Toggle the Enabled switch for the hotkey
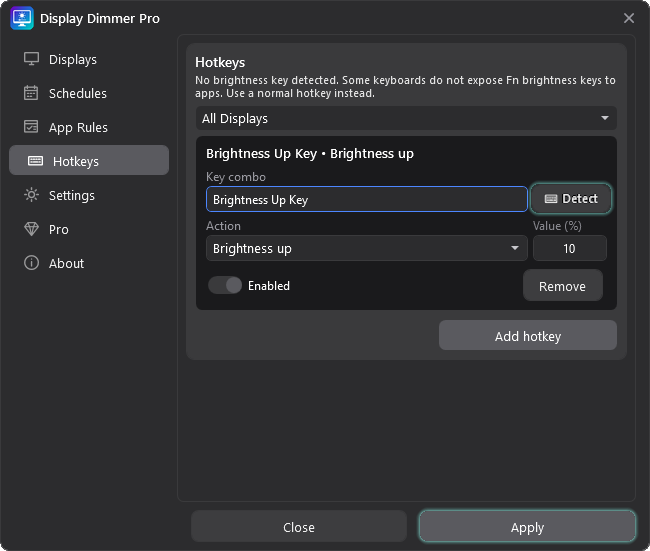The image size is (650, 551). tap(225, 285)
